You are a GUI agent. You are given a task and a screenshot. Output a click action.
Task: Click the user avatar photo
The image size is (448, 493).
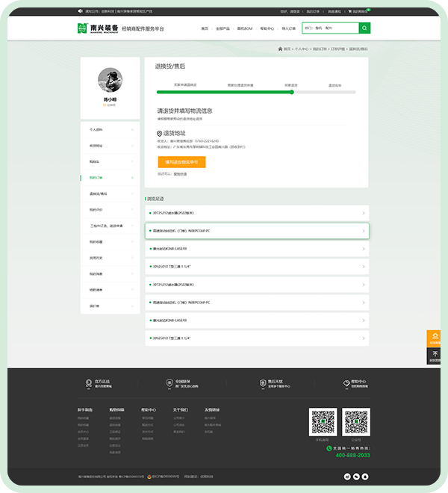pyautogui.click(x=110, y=79)
